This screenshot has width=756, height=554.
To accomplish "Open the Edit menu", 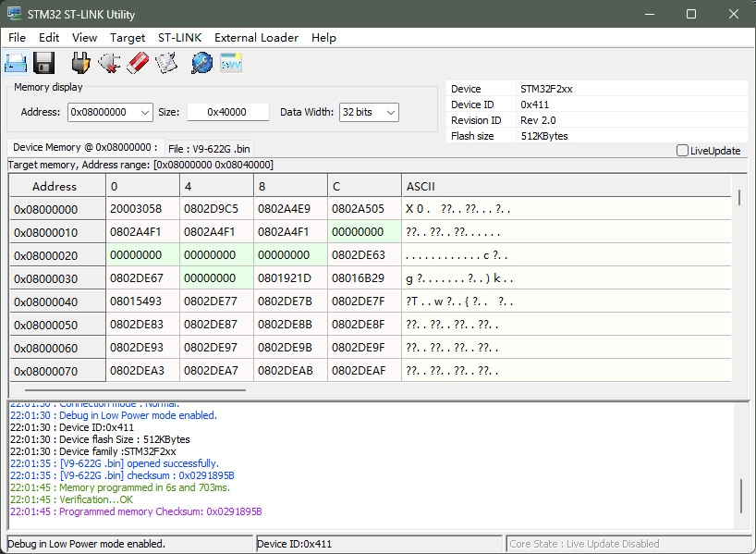I will [49, 38].
